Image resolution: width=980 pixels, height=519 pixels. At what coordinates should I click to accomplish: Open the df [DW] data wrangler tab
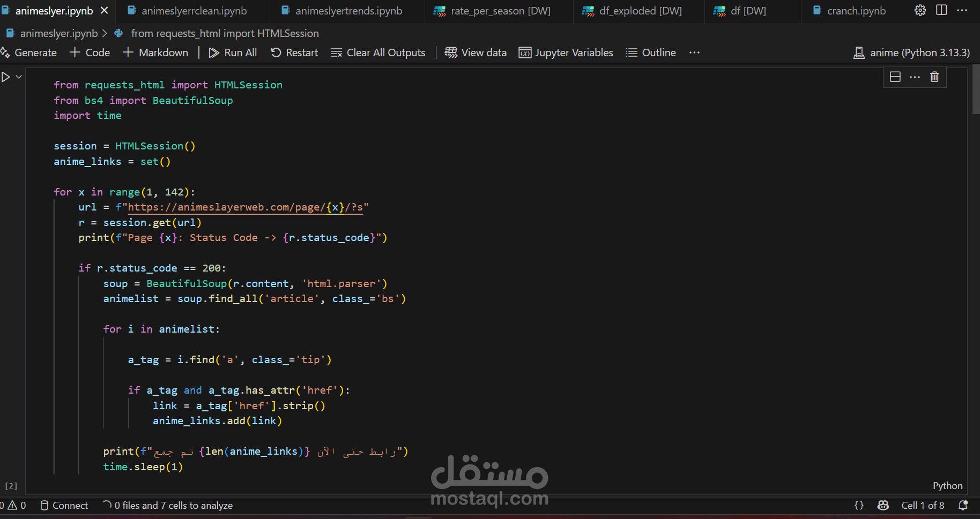pos(747,10)
